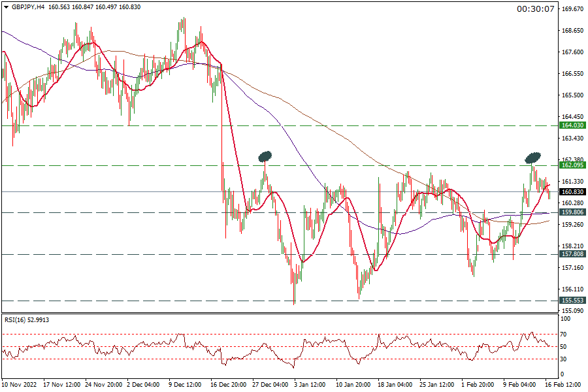Select the right ellipse marker at February high

(x=534, y=157)
